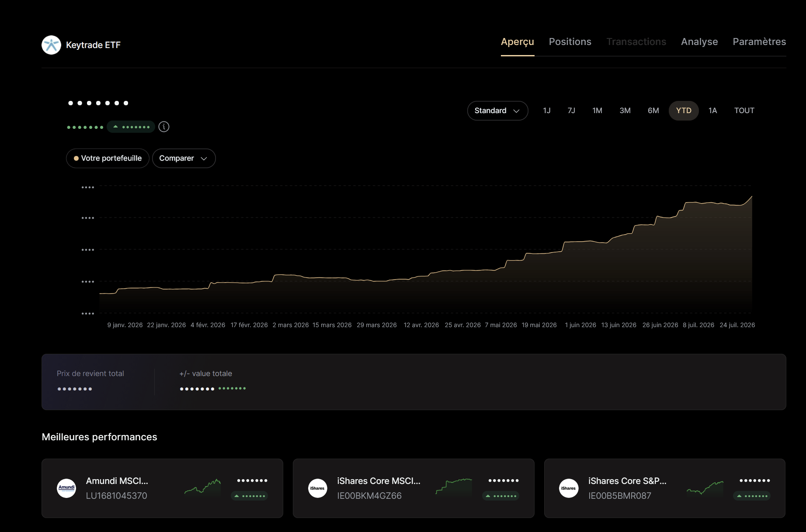Click the 9 janv. 2026 axis date
Screen dimensions: 806x532
(125, 325)
